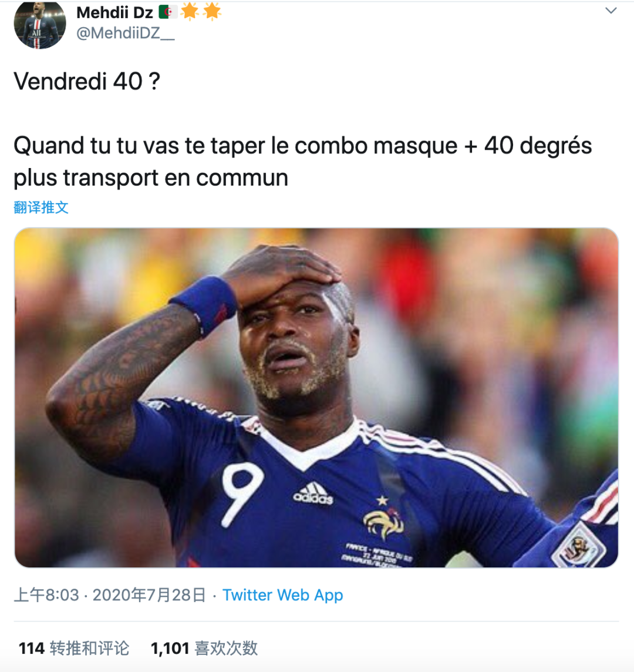Click the Adidas logo in the photo
The width and height of the screenshot is (634, 672).
tap(313, 493)
